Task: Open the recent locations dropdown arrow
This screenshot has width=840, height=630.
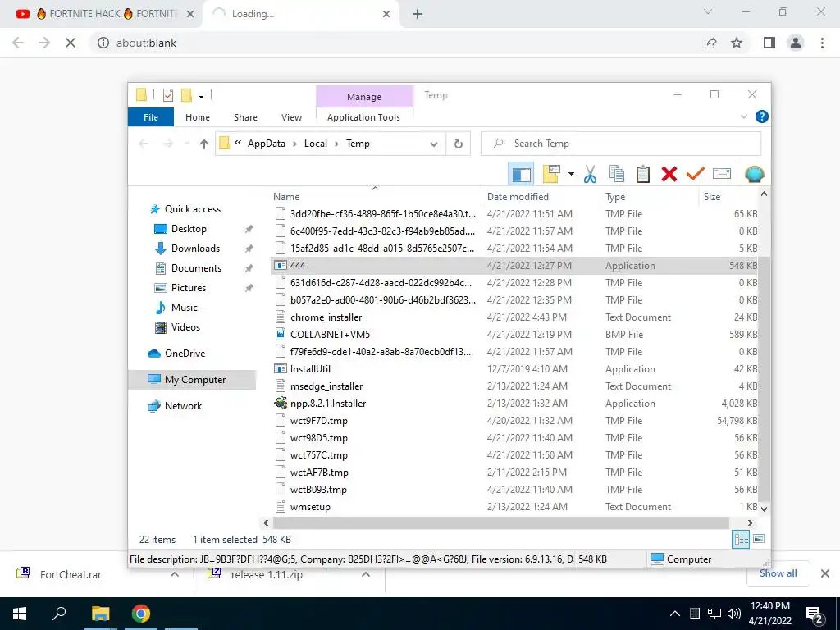Action: (186, 144)
